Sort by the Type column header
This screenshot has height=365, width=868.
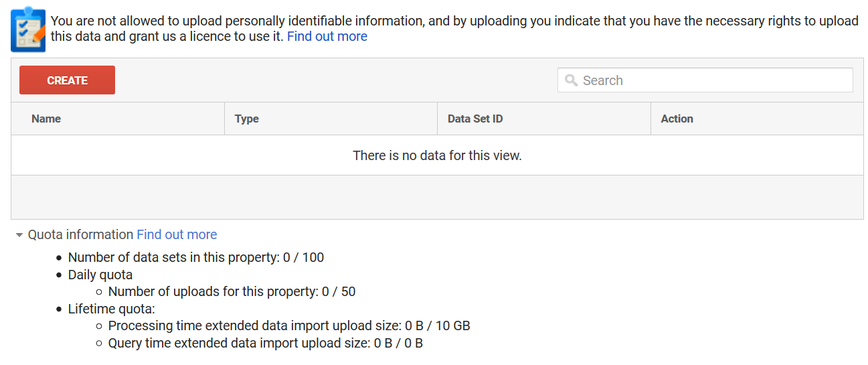[x=246, y=119]
